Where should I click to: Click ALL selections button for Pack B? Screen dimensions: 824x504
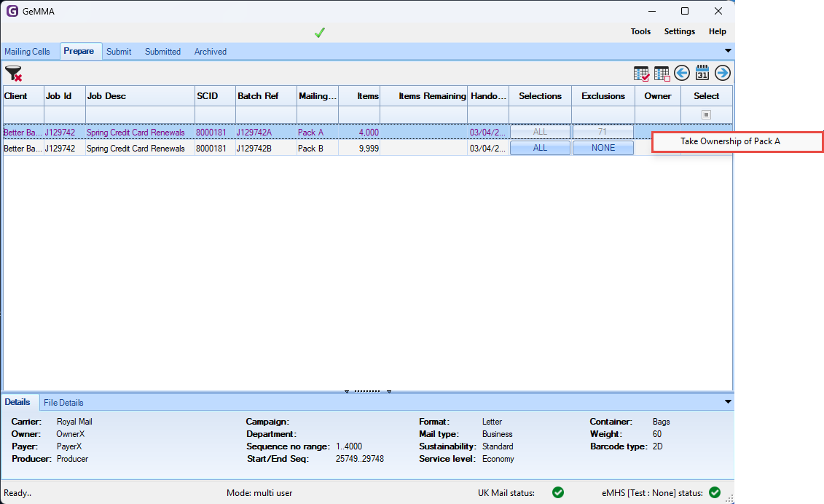pos(540,148)
